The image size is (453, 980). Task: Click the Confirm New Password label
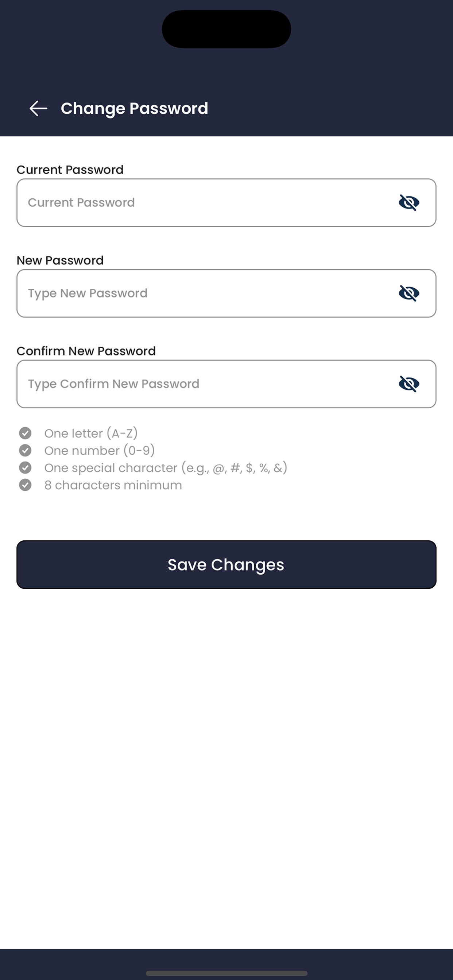tap(86, 351)
